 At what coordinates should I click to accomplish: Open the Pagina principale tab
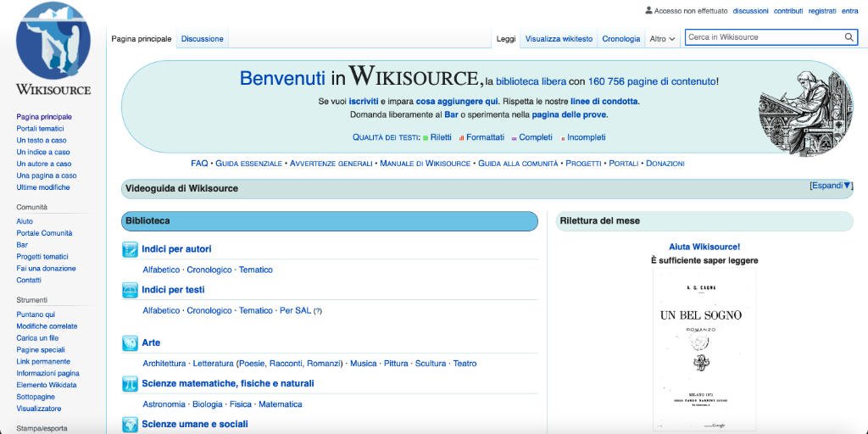click(142, 39)
